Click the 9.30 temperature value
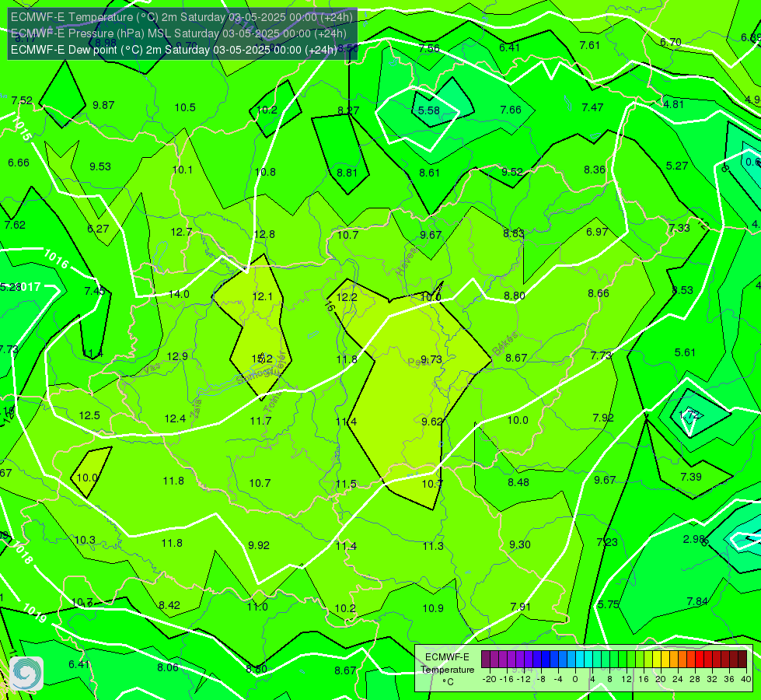Image resolution: width=761 pixels, height=700 pixels. [520, 544]
